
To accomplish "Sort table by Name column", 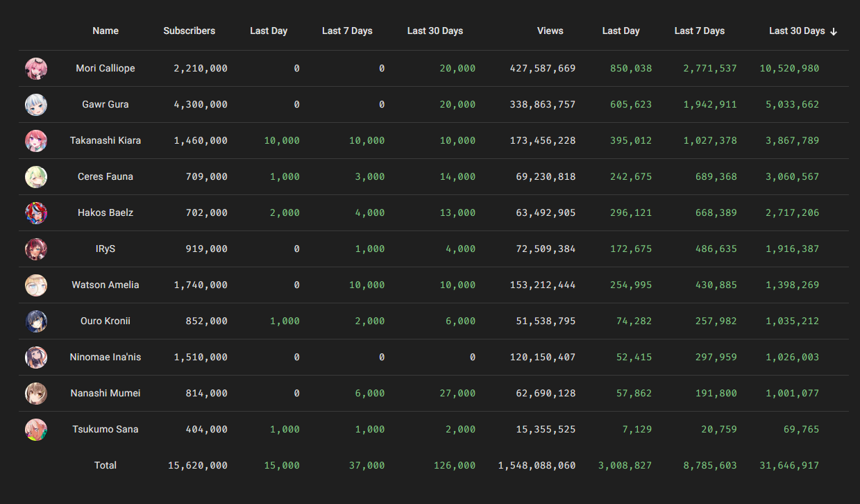I will (106, 31).
